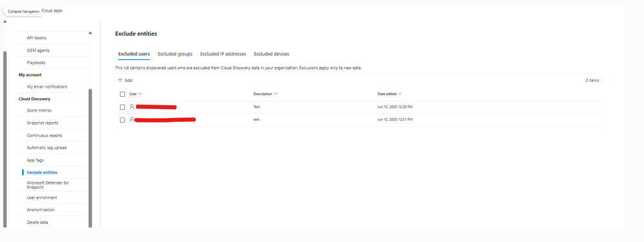Click the user icon in the 12:21 PM row
644x242 pixels.
coord(132,119)
